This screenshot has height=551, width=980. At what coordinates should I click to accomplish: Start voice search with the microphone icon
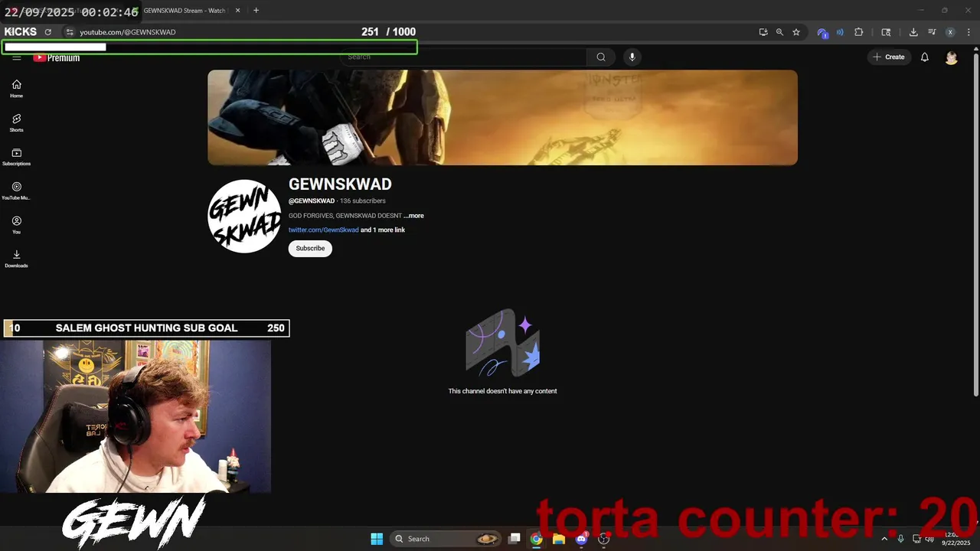point(632,57)
